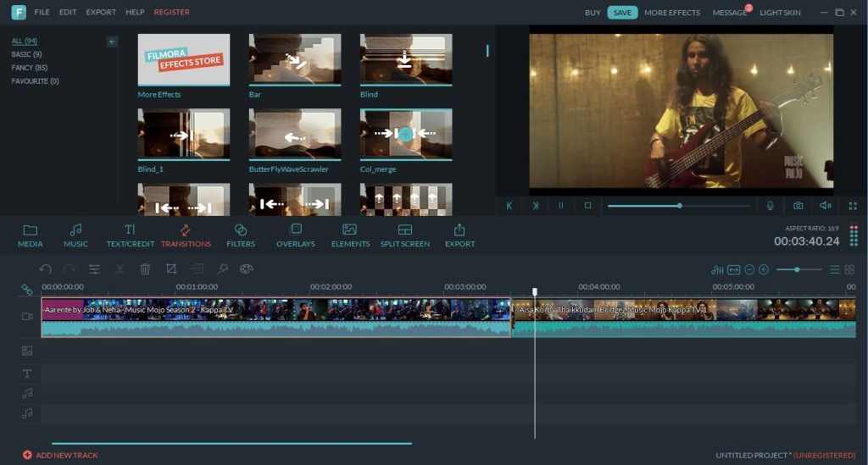This screenshot has width=868, height=465.
Task: Switch to LIGHT SKIN
Action: tap(780, 13)
